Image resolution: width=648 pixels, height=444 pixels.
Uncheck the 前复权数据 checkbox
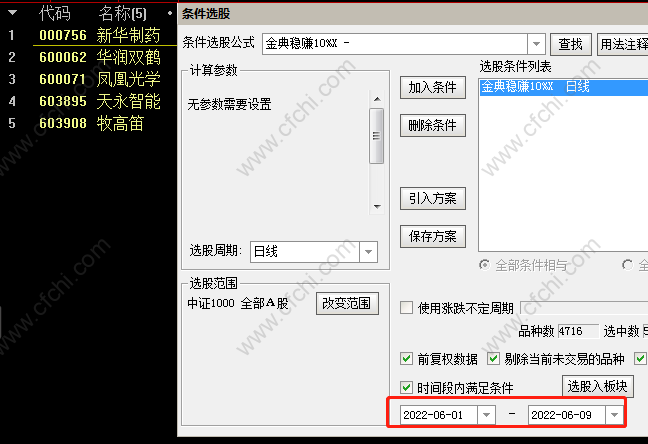[406, 358]
